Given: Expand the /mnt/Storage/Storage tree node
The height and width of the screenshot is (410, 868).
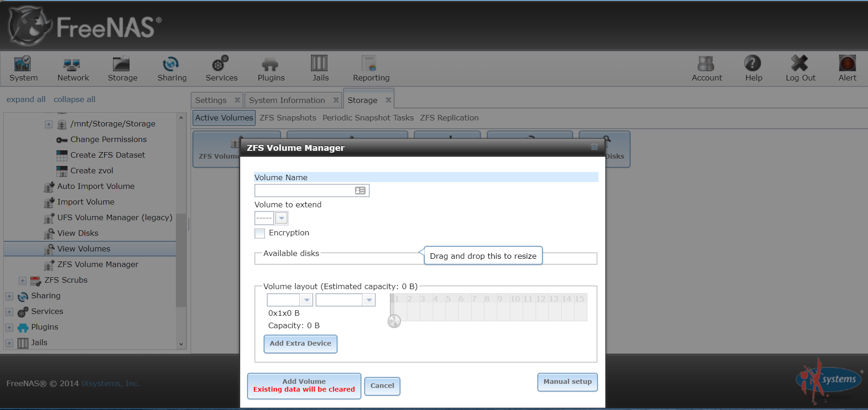Looking at the screenshot, I should [49, 124].
